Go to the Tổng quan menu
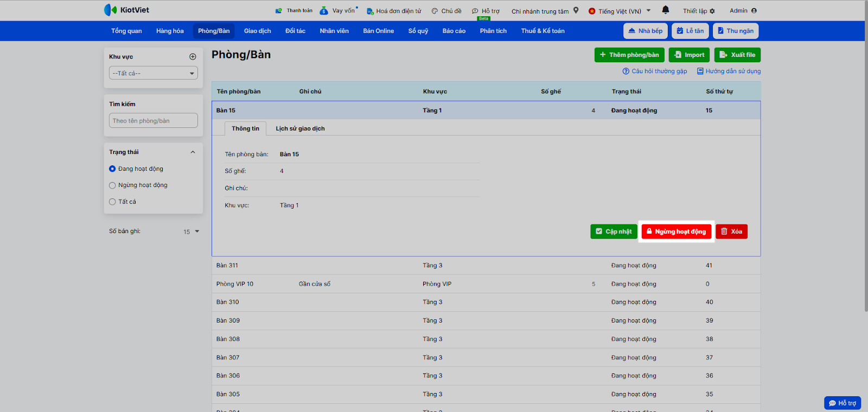Screen dimensions: 868x412 click(126, 31)
